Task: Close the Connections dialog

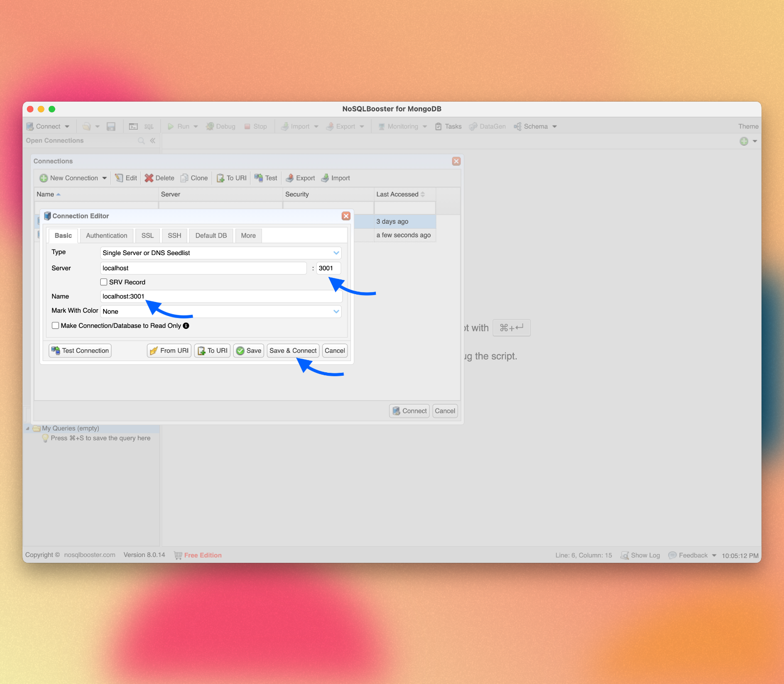Action: click(x=456, y=161)
